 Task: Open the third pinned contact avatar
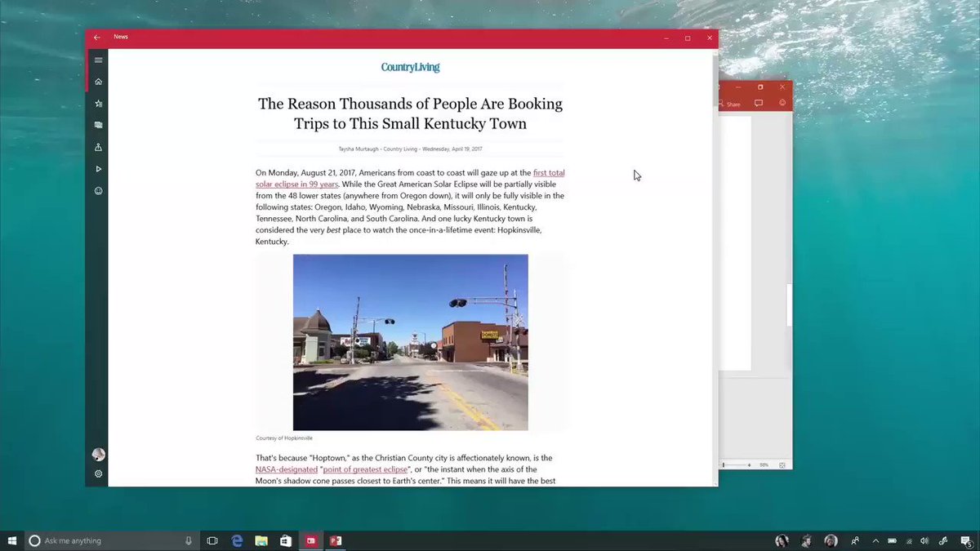[x=831, y=540]
